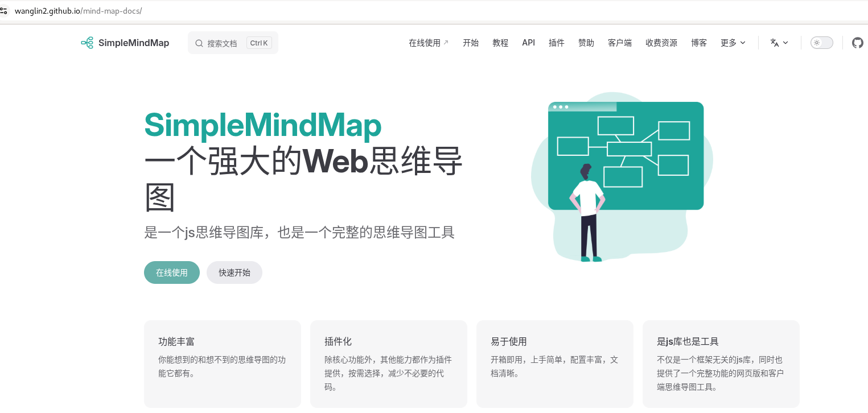Open the project's GitHub page via the GitHub icon
Viewport: 868px width, 413px height.
(857, 43)
